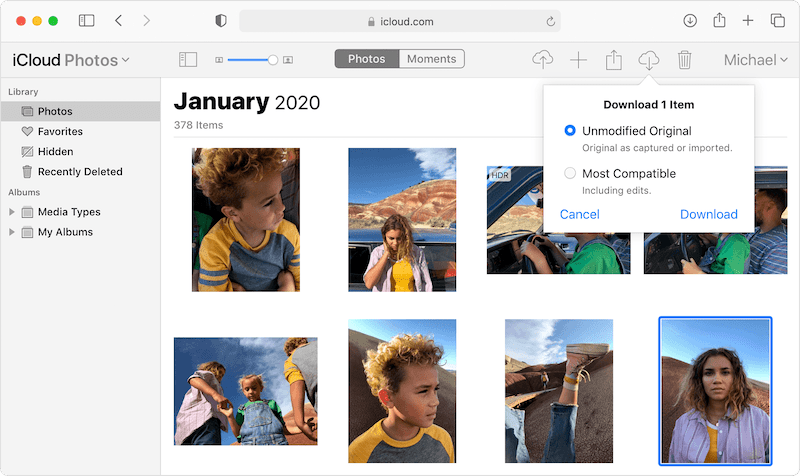The height and width of the screenshot is (476, 800).
Task: Select Unmodified Original radio option
Action: pos(570,131)
